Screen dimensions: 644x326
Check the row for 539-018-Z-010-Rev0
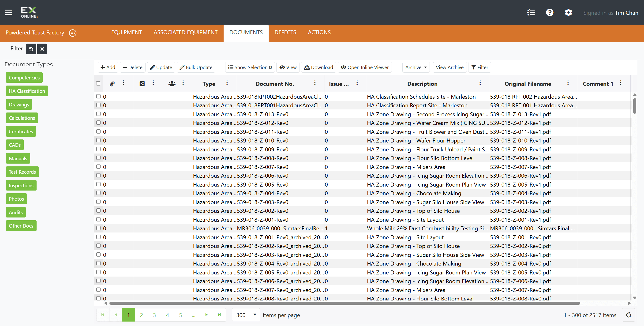tap(98, 140)
